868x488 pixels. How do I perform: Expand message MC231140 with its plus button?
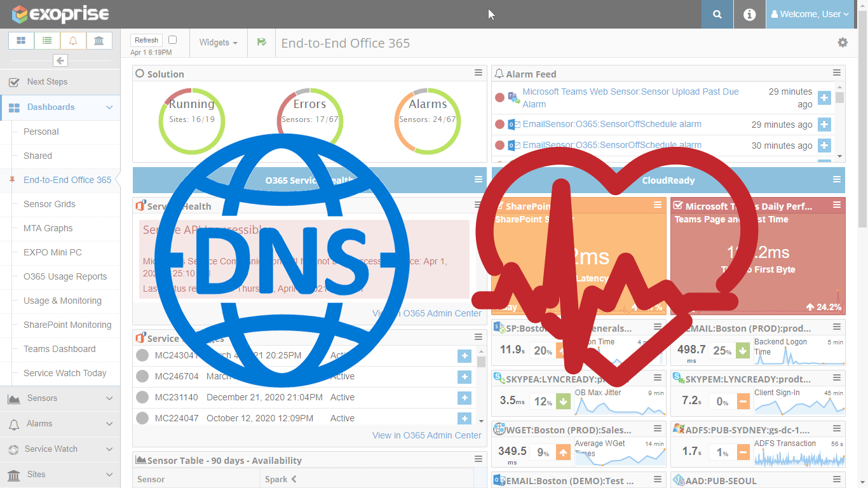click(x=465, y=398)
